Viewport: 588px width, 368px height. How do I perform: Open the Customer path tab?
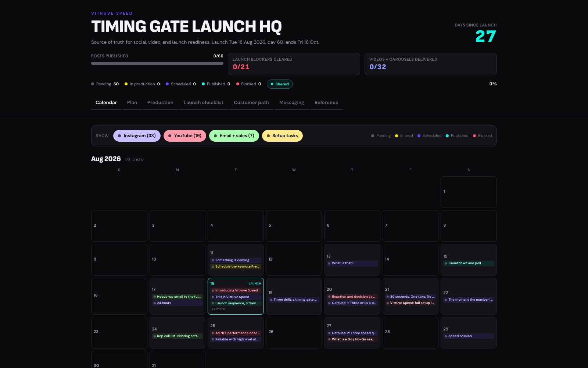click(x=251, y=103)
